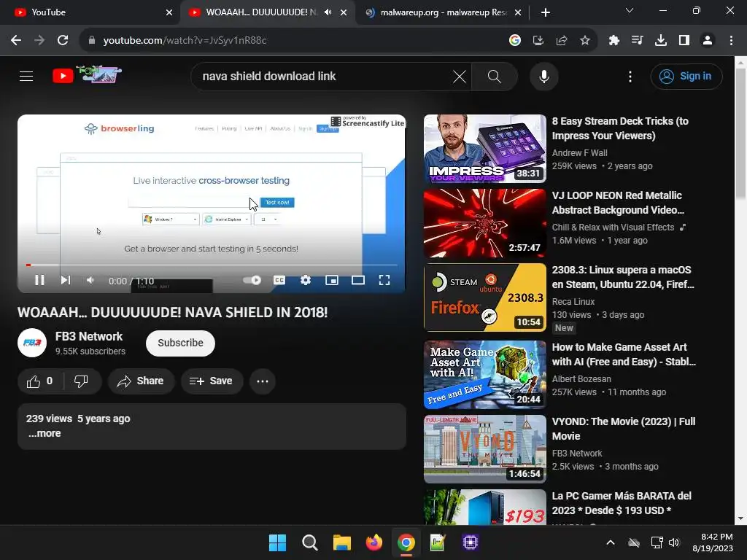Open the tab search chevron

click(x=629, y=10)
